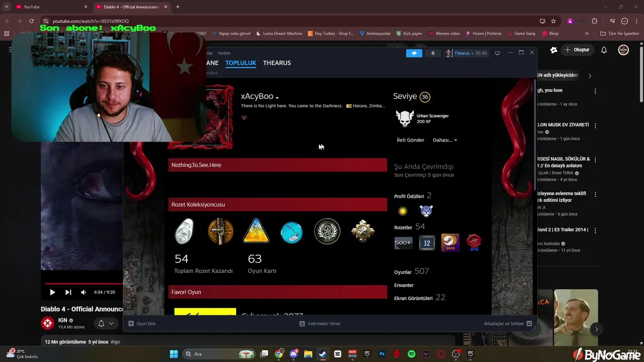Open the YouTube notifications bell
This screenshot has height=362, width=644.
[604, 50]
